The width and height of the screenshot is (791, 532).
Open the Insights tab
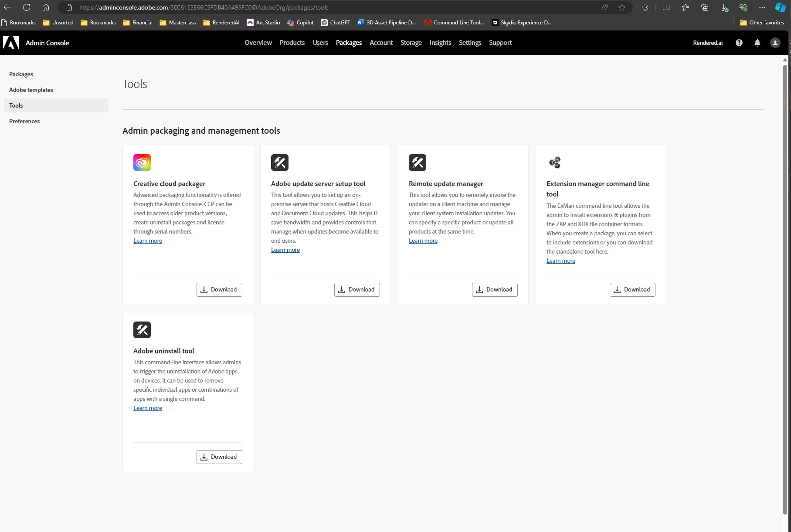[x=440, y=43]
